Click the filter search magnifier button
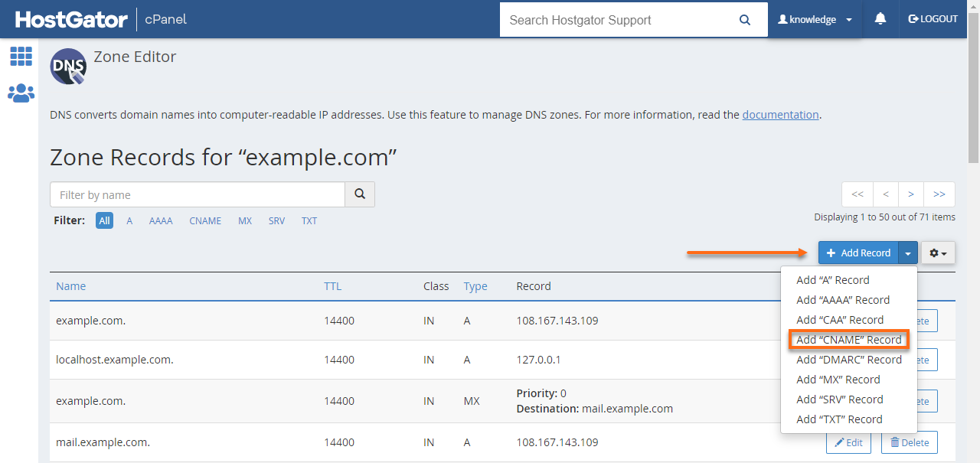 [x=360, y=194]
